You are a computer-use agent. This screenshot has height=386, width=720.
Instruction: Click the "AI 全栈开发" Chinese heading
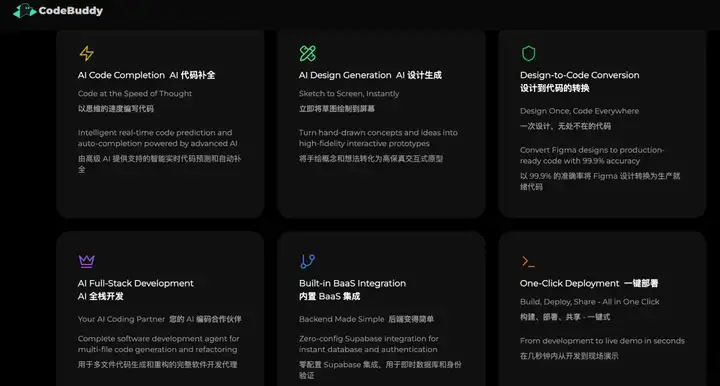101,296
